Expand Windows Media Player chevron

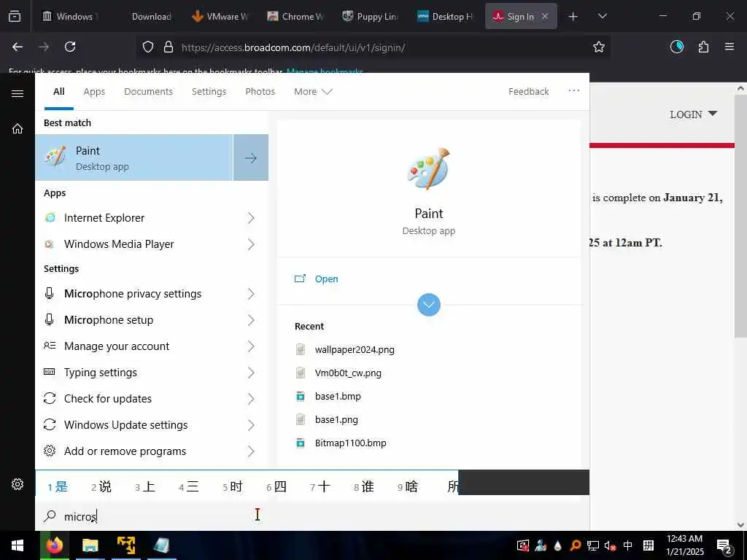251,244
